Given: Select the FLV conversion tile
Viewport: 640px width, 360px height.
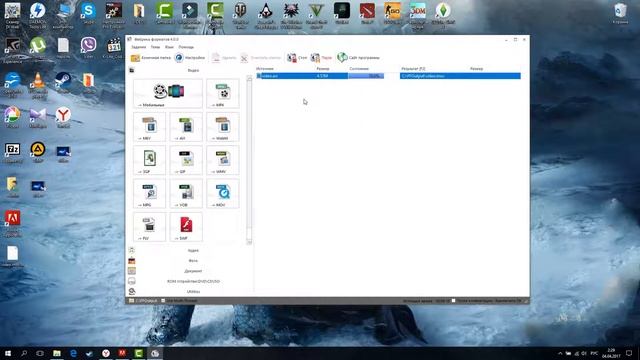Looking at the screenshot, I should click(149, 227).
